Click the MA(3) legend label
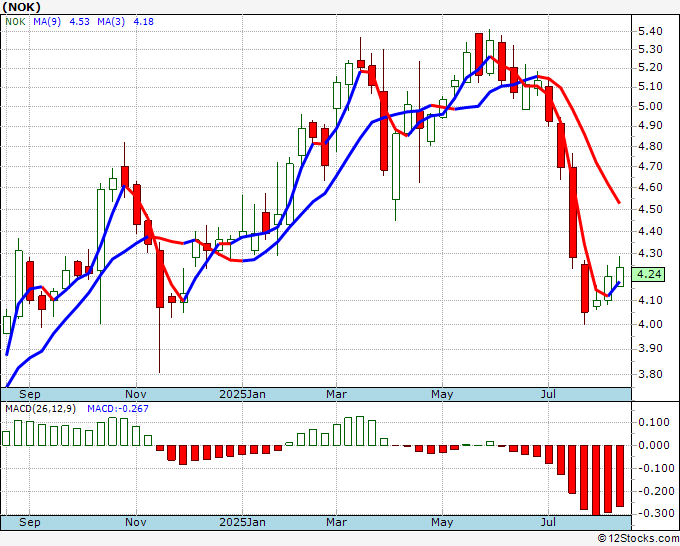Image resolution: width=680 pixels, height=546 pixels. pos(111,22)
